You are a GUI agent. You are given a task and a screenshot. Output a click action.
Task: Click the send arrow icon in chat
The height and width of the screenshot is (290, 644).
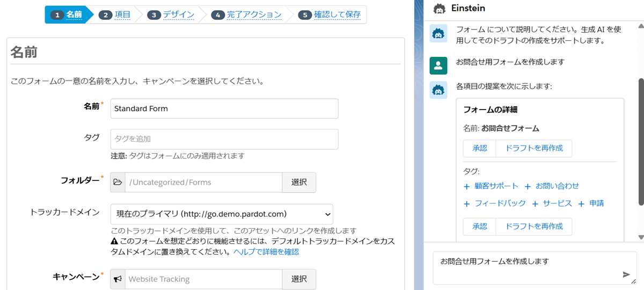(x=626, y=274)
